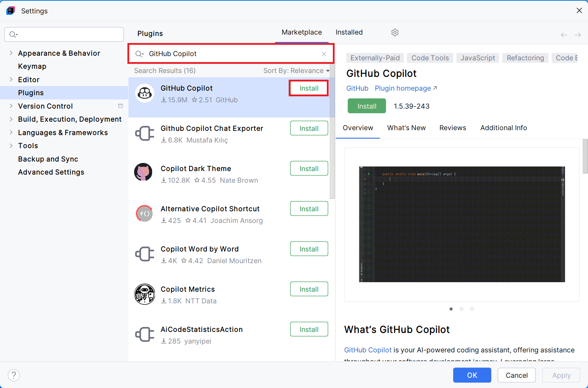Open the plugins gear settings icon
Screen dimensions: 588x388
point(395,32)
